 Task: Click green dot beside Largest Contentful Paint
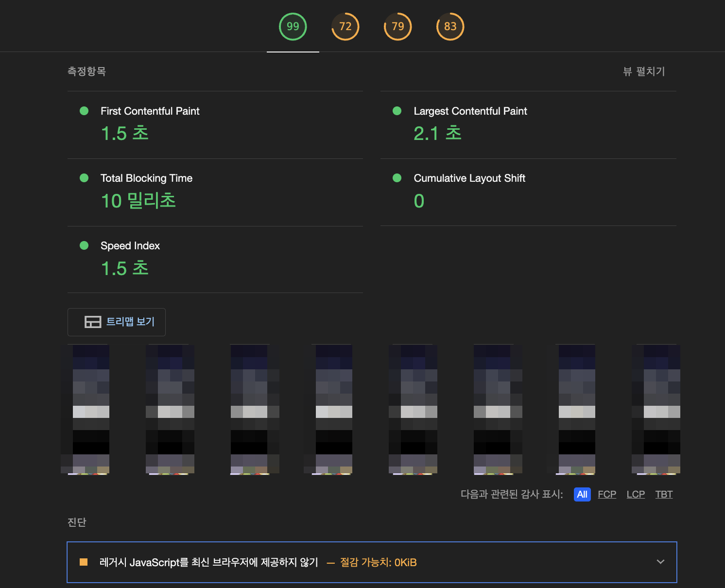click(397, 111)
